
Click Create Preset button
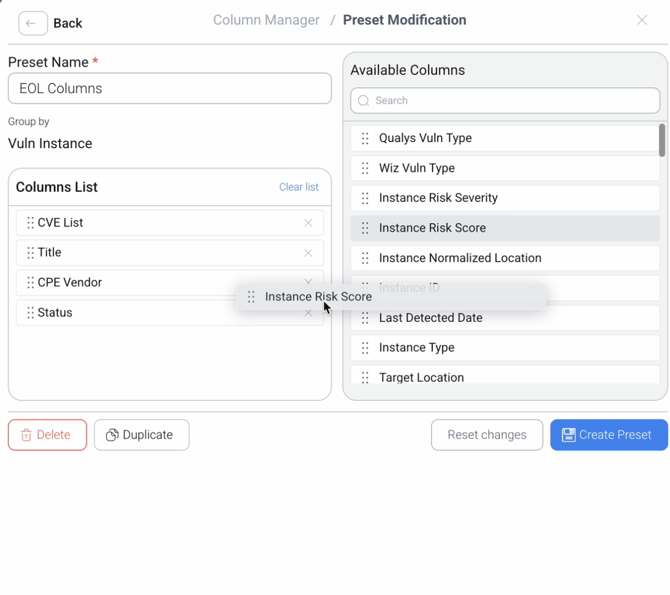pyautogui.click(x=608, y=435)
